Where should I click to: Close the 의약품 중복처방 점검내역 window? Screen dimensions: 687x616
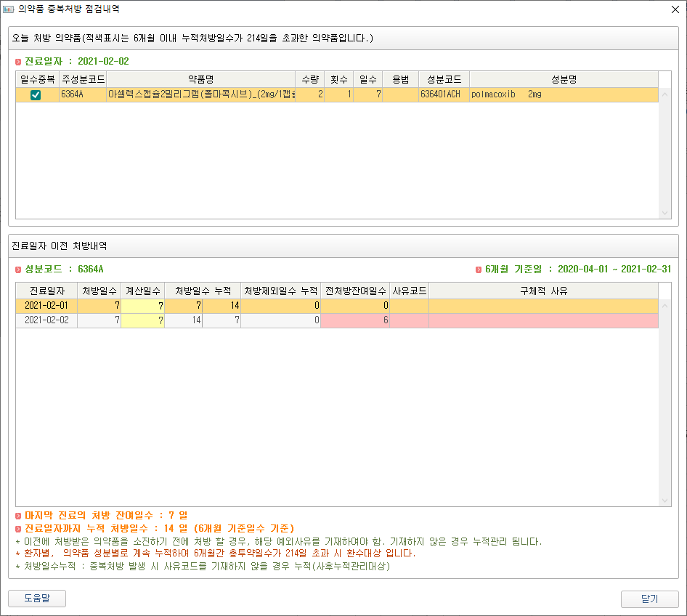(675, 9)
